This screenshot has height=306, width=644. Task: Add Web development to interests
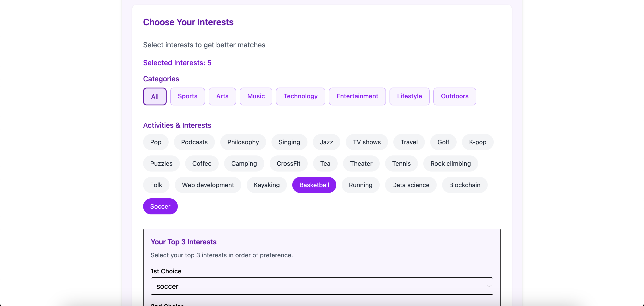[208, 185]
